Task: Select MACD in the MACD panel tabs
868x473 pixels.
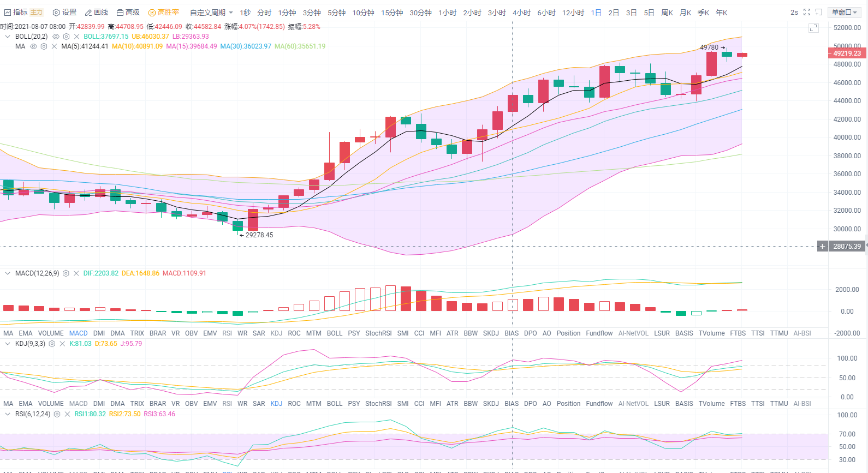Action: tap(78, 333)
